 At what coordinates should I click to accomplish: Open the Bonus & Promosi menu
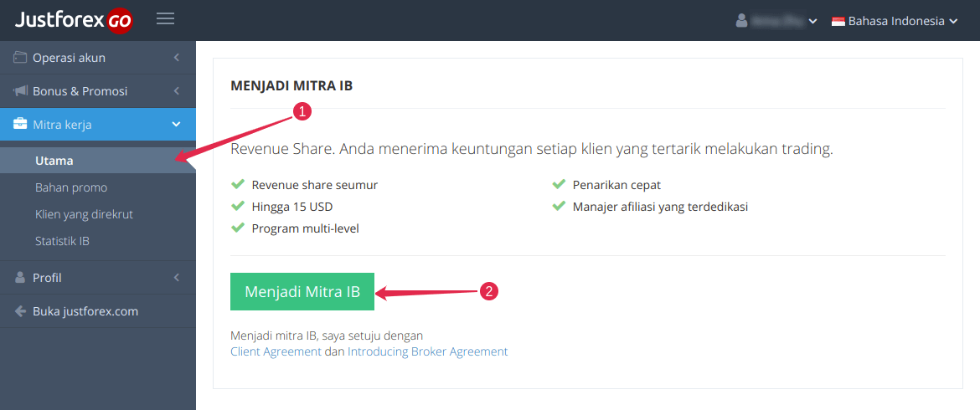(x=98, y=91)
